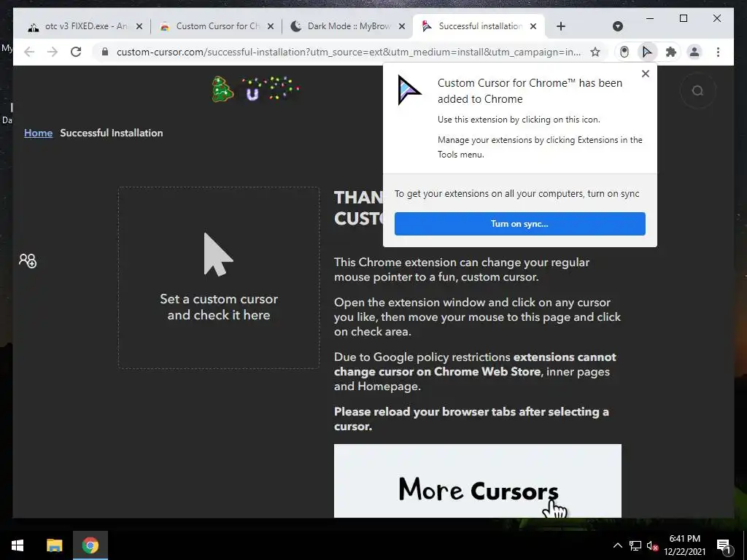Screen dimensions: 747x560
Task: Open the Action Center notifications
Action: [724, 545]
